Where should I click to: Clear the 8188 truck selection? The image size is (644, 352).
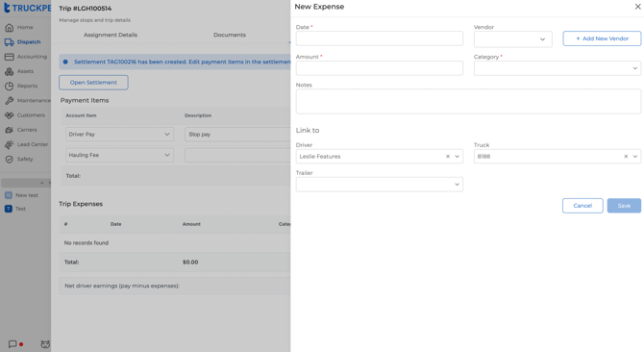click(626, 157)
